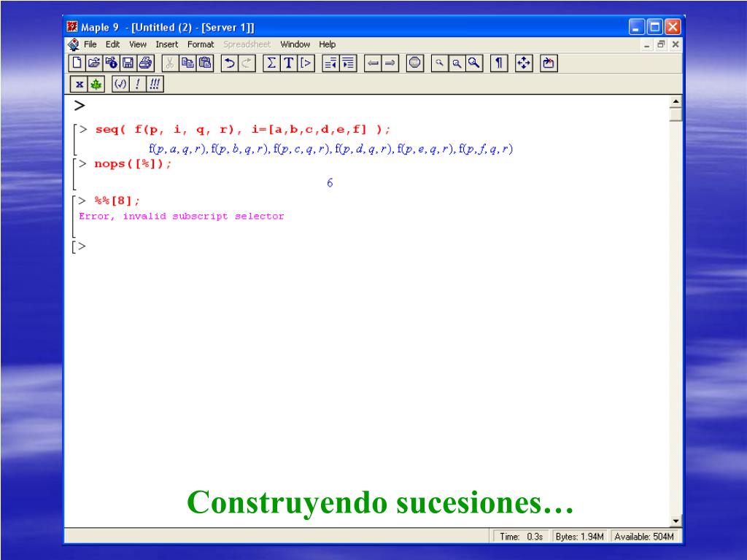Click the Open URL toolbar icon
Screen dimensions: 747x560
[112, 63]
